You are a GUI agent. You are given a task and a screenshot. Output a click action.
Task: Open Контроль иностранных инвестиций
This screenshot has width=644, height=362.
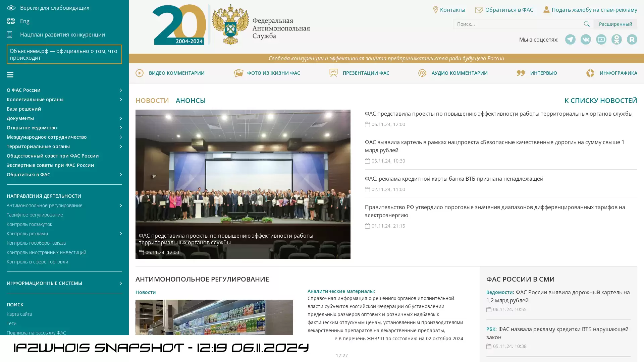tap(46, 252)
